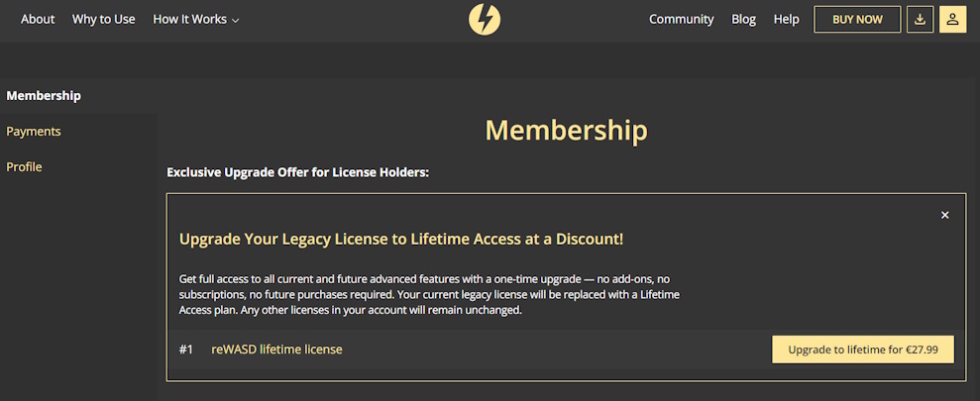This screenshot has width=980, height=401.
Task: Visit the Community section
Action: tap(682, 20)
